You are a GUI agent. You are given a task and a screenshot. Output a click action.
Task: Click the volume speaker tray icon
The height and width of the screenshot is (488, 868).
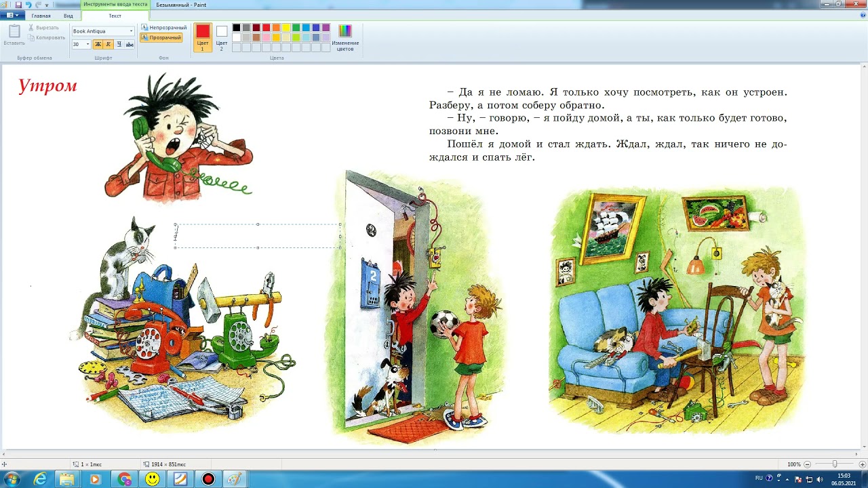(x=819, y=479)
